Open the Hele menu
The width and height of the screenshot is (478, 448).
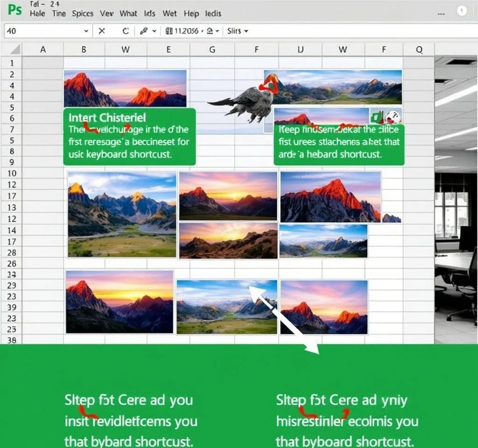[37, 14]
